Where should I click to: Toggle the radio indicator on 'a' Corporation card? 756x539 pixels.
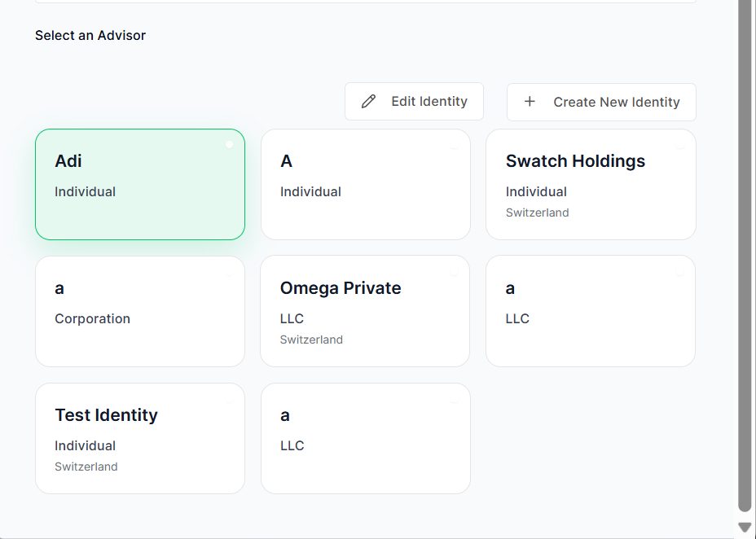coord(229,272)
